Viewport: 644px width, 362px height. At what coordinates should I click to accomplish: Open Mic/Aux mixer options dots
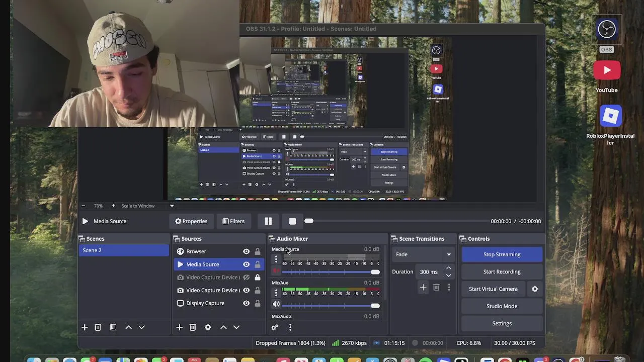tap(276, 293)
